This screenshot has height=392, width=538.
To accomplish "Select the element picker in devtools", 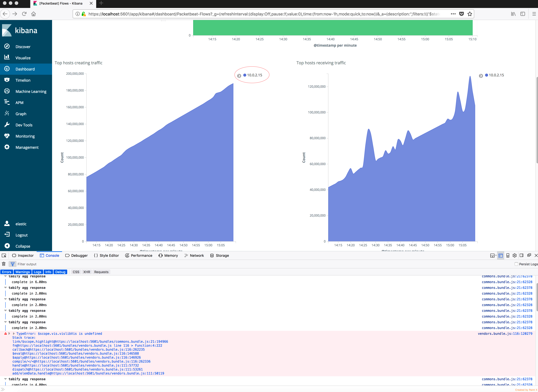I will (x=4, y=256).
